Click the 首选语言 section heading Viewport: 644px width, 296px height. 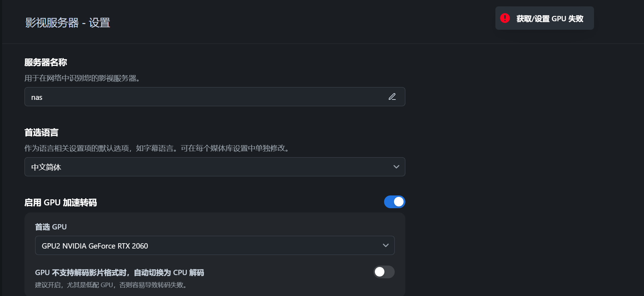point(41,132)
